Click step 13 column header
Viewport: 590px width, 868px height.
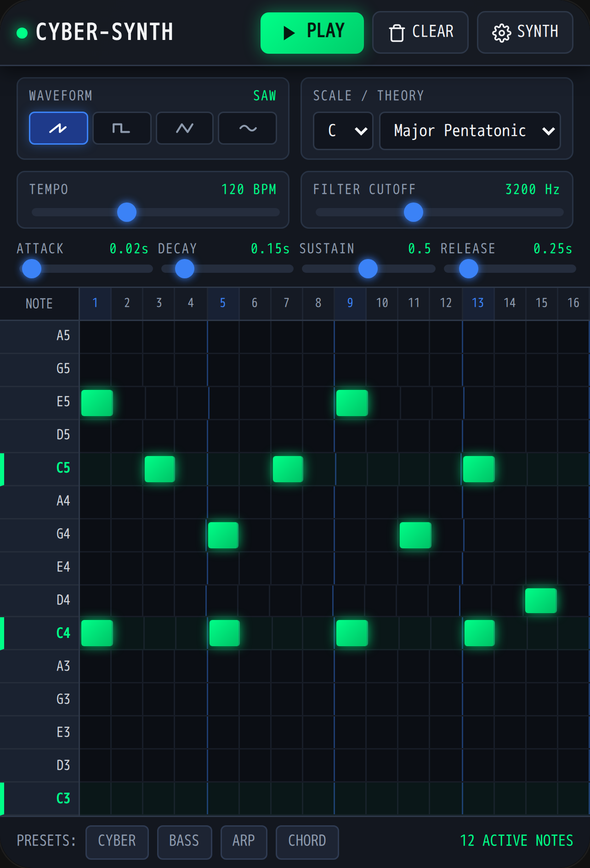point(478,303)
